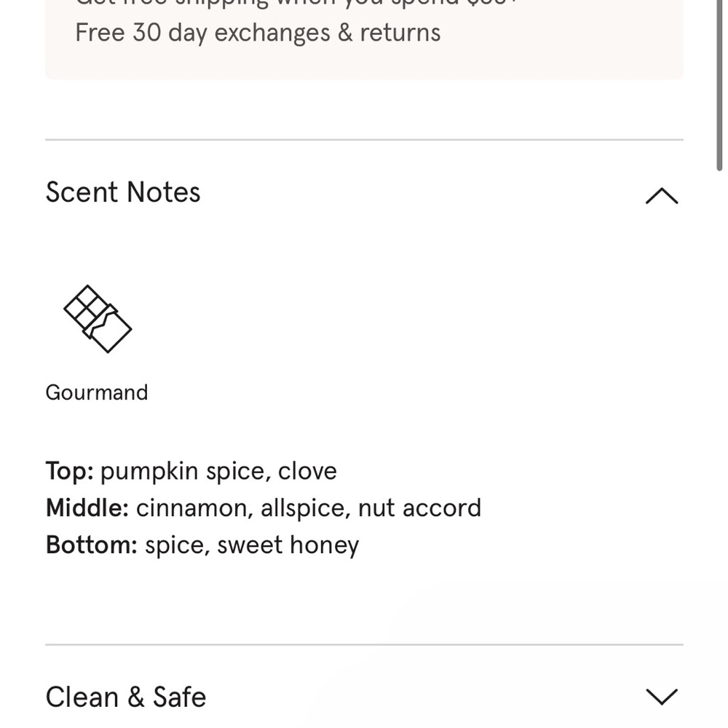The width and height of the screenshot is (728, 728).
Task: Click the Gourmand text label
Action: [x=96, y=392]
